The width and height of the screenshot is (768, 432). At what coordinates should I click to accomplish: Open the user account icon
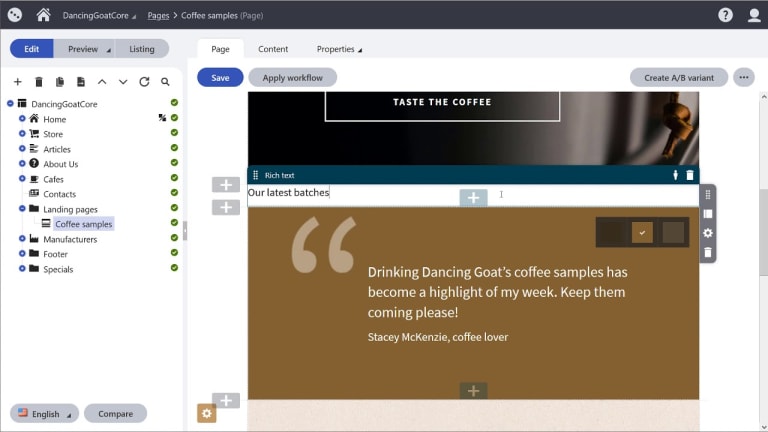[x=754, y=15]
